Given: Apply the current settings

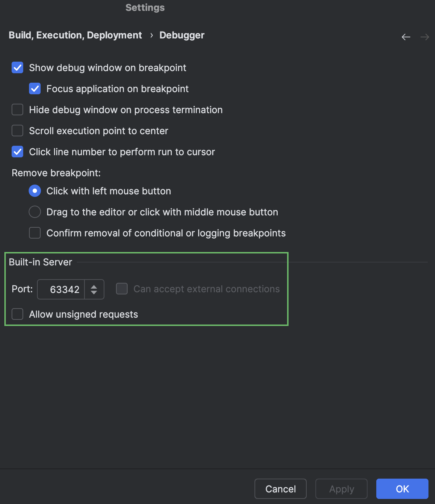Looking at the screenshot, I should 341,489.
